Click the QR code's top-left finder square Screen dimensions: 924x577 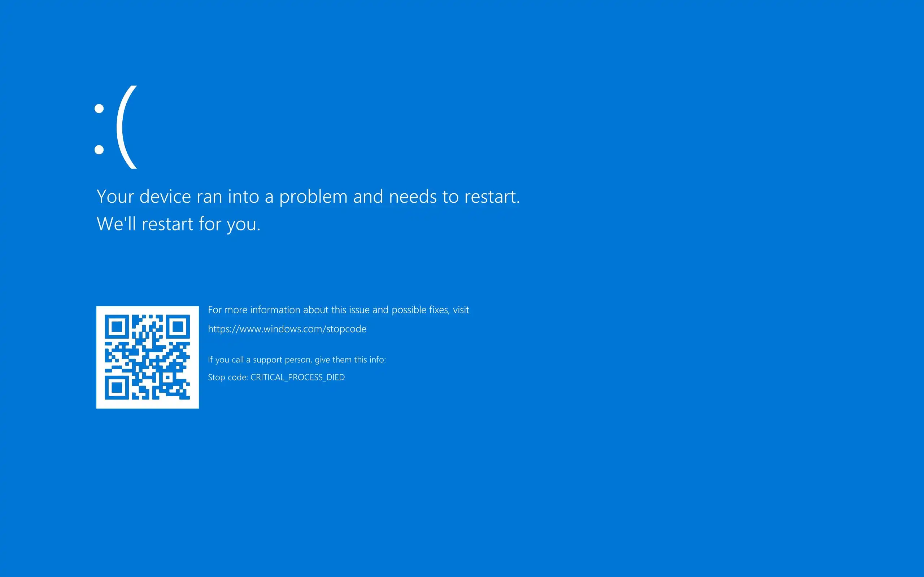[x=117, y=327]
